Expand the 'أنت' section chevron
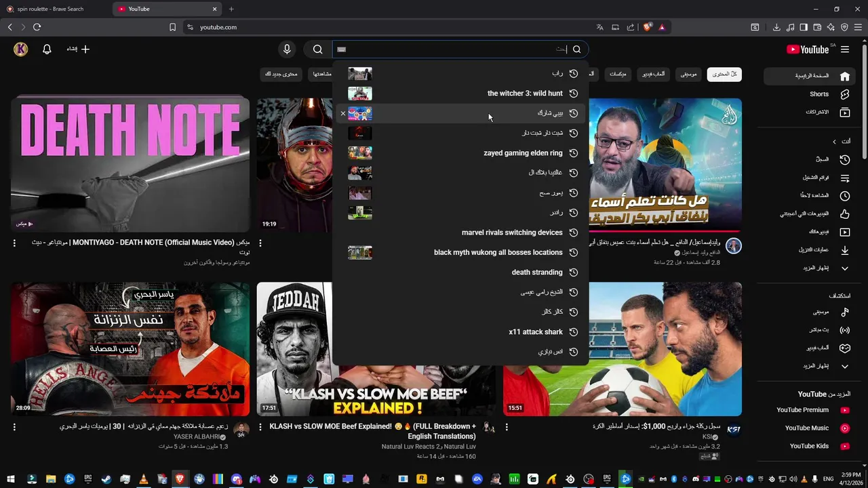The image size is (868, 488). [835, 142]
